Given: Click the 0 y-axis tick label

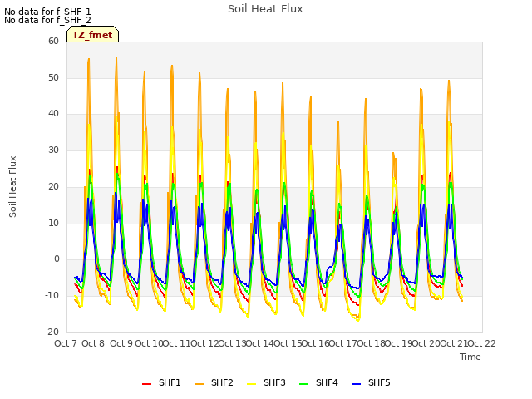Looking at the screenshot, I should [x=57, y=259].
